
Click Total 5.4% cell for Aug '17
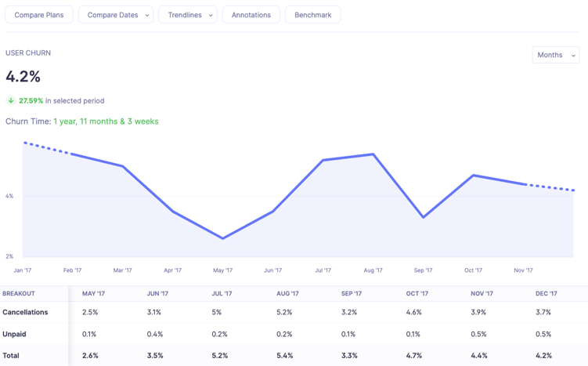pyautogui.click(x=285, y=356)
